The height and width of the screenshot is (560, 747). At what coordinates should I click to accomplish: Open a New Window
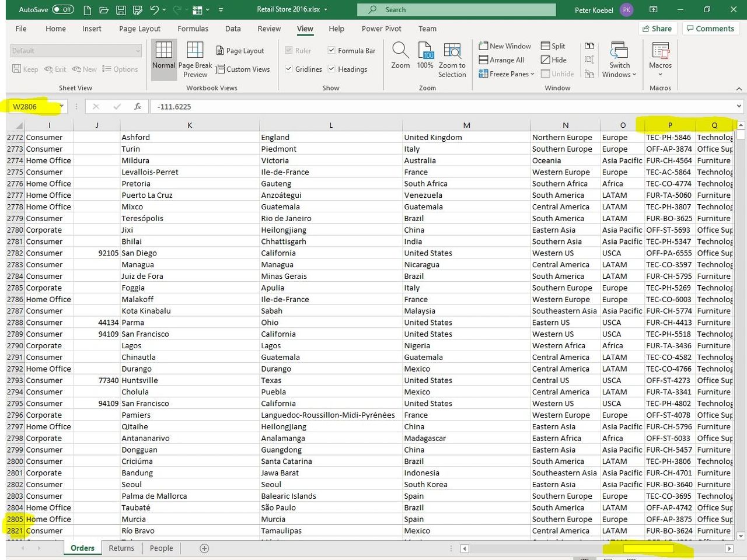tap(505, 46)
